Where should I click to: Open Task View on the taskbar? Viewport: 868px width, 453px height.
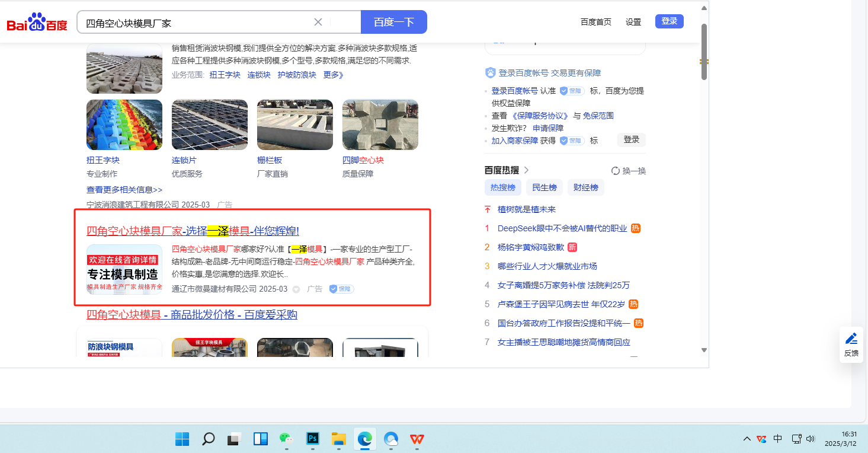pos(234,439)
